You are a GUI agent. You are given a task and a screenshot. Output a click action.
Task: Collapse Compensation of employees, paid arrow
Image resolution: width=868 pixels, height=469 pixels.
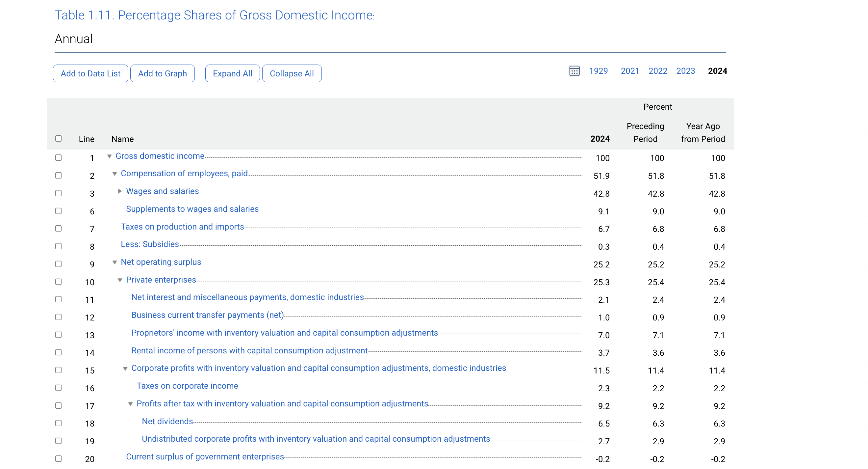[115, 174]
